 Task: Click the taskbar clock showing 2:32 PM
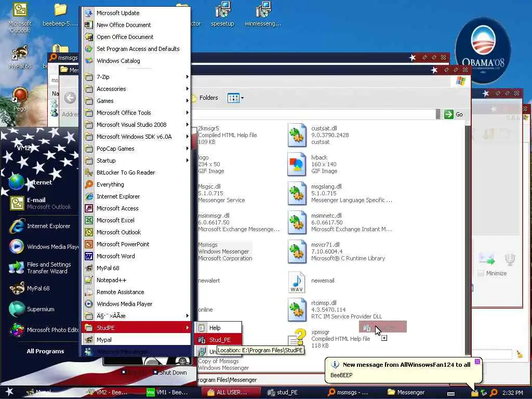pyautogui.click(x=512, y=393)
